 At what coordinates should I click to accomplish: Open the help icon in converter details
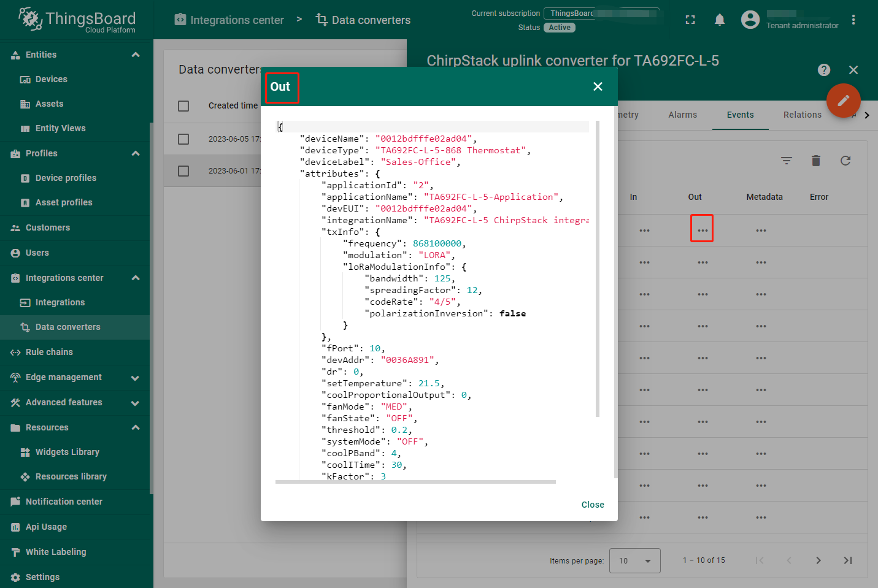click(x=824, y=70)
